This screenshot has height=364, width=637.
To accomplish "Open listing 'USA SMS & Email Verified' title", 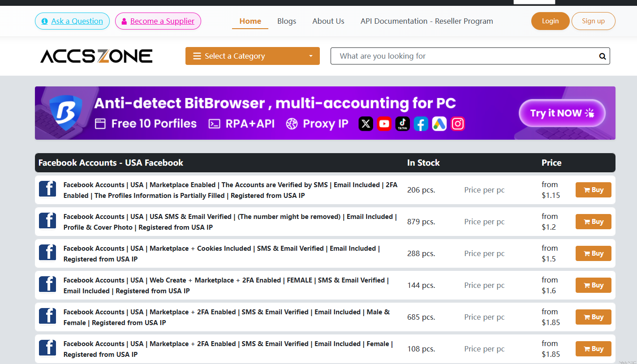I will point(230,222).
